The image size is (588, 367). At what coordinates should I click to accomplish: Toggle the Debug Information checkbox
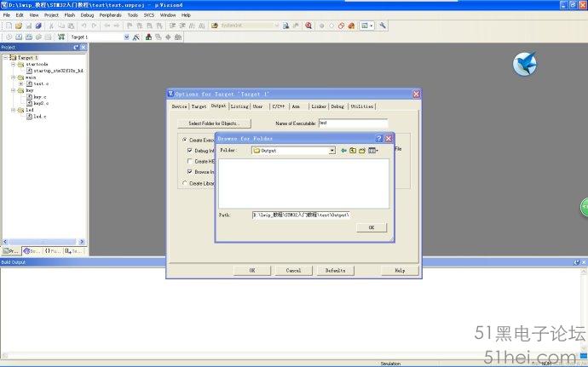coord(190,150)
